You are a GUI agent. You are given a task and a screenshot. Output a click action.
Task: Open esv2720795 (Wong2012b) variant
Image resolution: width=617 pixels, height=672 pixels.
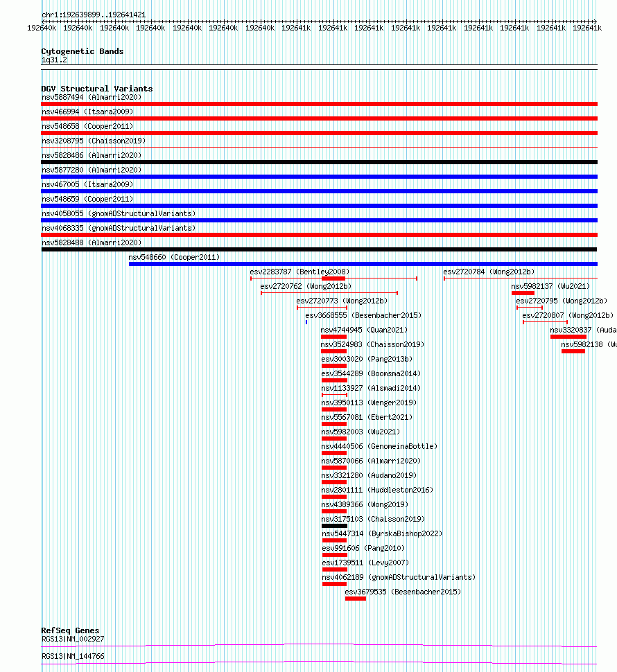[562, 301]
